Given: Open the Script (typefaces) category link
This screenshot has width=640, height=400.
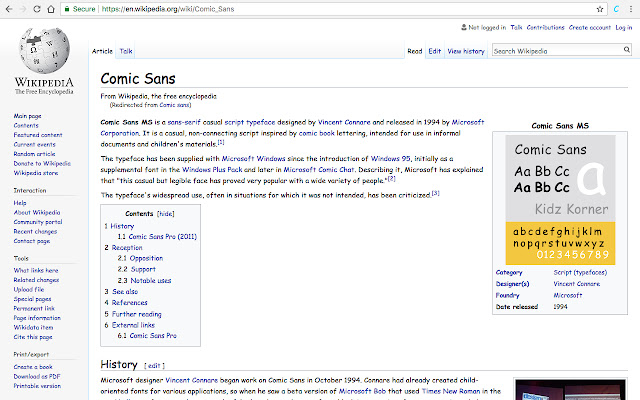Looking at the screenshot, I should tap(580, 272).
